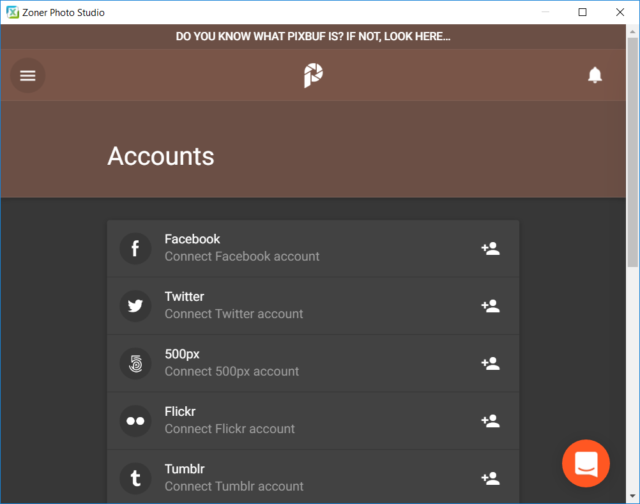640x504 pixels.
Task: Click the Flickr dots icon
Action: coord(136,421)
